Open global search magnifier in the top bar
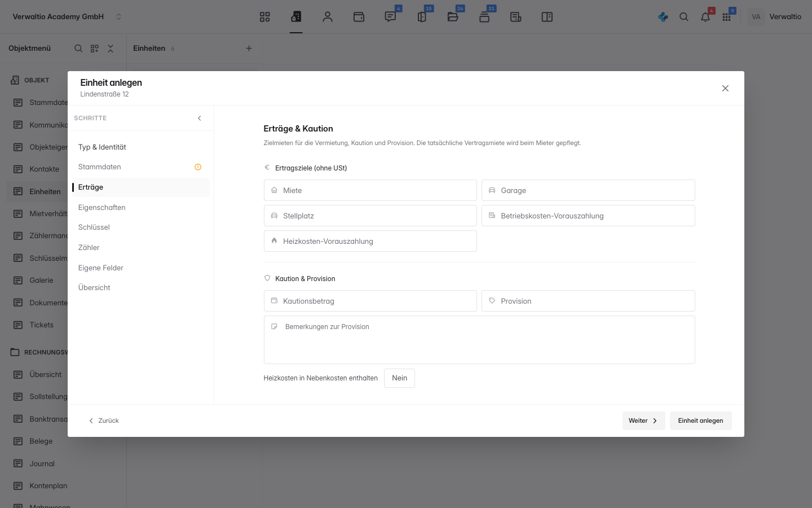The image size is (812, 508). [x=684, y=17]
